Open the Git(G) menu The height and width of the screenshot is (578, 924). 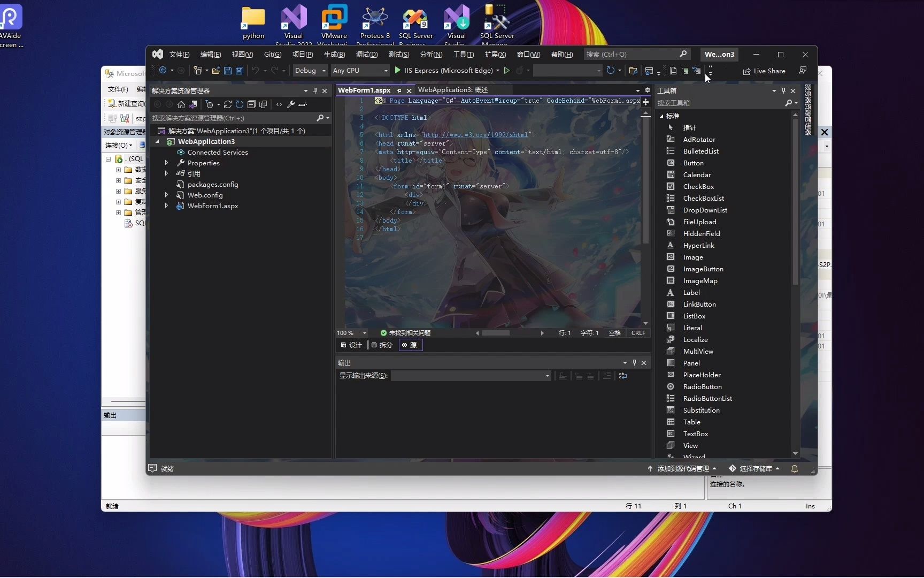click(x=273, y=55)
